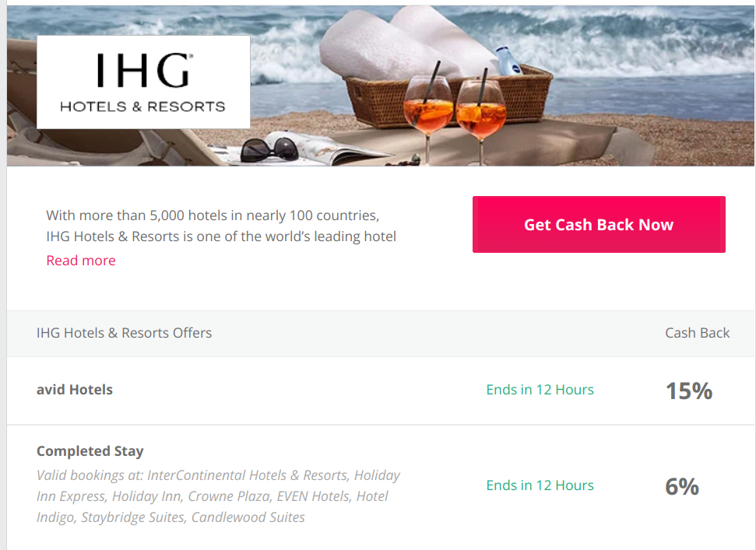Open the avid Hotels offer
This screenshot has height=550, width=756.
(x=75, y=389)
